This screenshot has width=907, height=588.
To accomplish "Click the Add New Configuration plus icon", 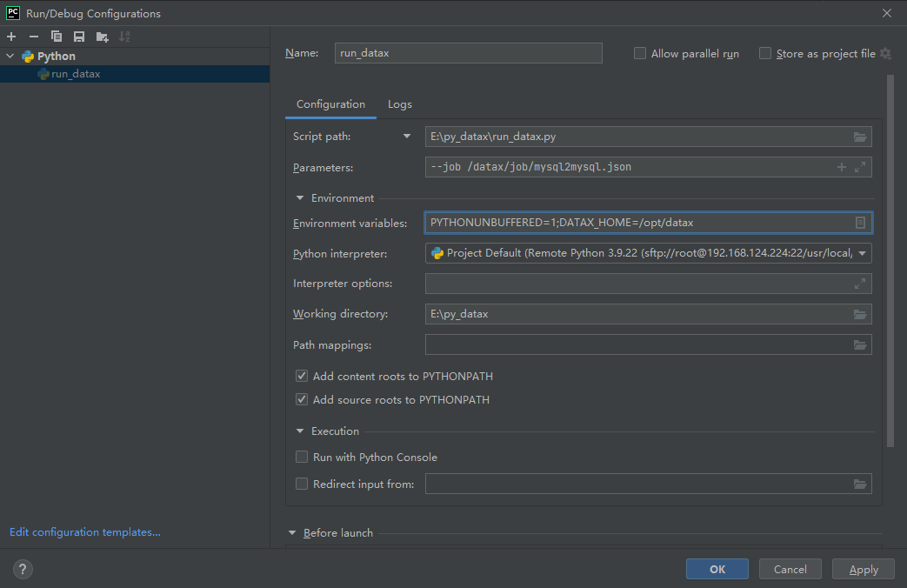I will pos(11,37).
